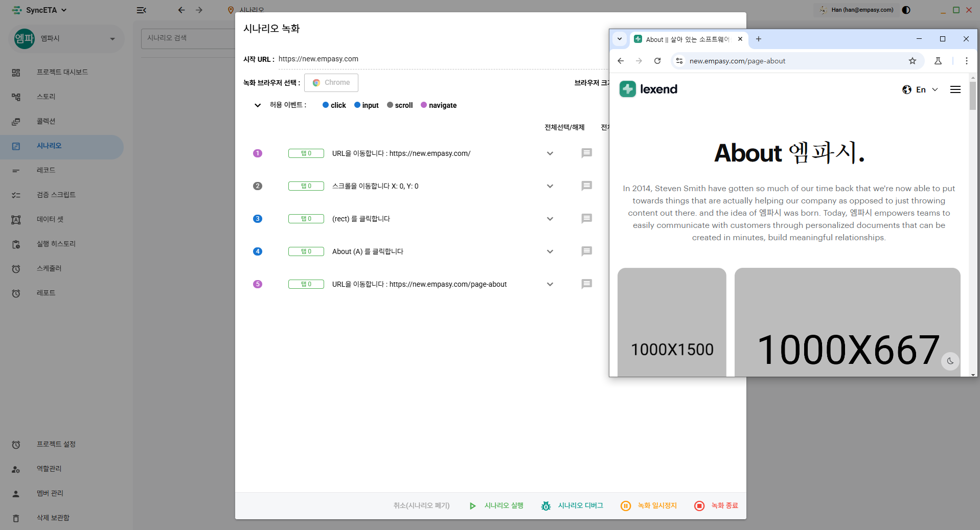Select step number 1 badge
Viewport: 980px width, 530px height.
tap(258, 153)
